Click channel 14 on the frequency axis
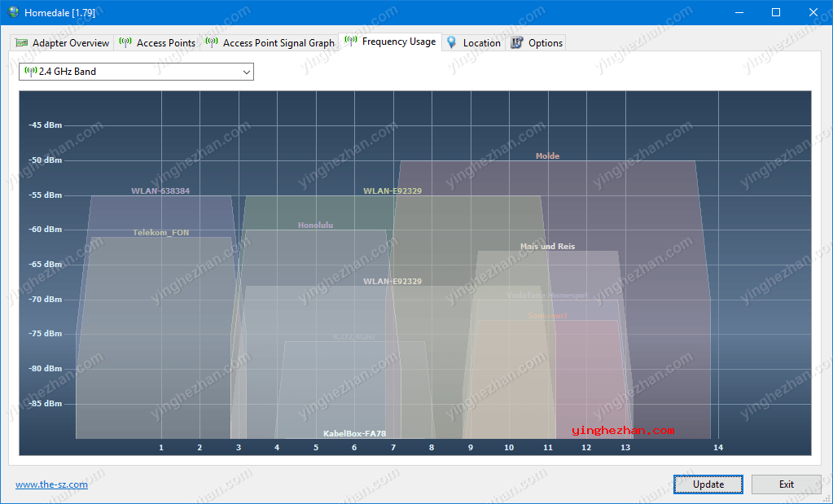833x504 pixels. click(x=717, y=448)
